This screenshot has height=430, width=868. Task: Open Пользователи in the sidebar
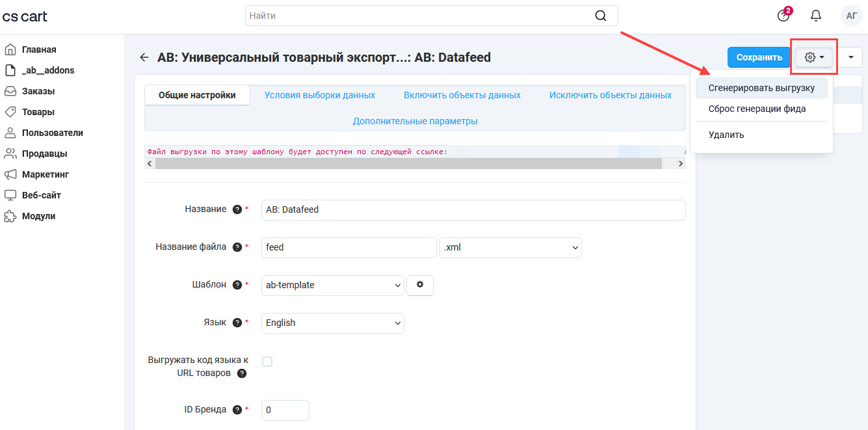53,133
